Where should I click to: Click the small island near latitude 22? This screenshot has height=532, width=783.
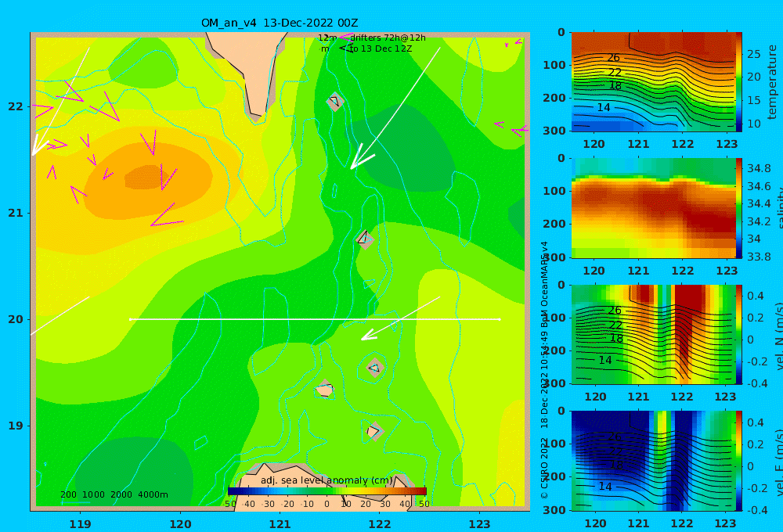[335, 102]
